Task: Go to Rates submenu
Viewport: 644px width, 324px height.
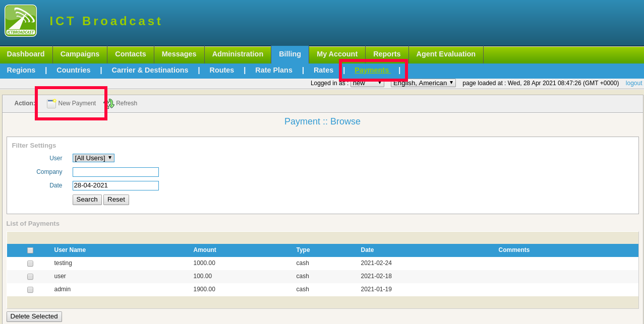Action: 323,70
